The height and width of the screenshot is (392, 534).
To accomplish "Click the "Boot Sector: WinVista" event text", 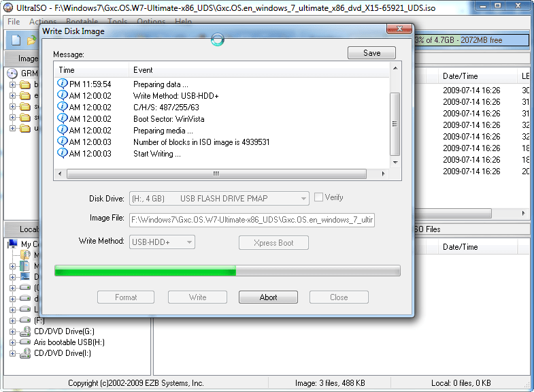I will pyautogui.click(x=169, y=119).
